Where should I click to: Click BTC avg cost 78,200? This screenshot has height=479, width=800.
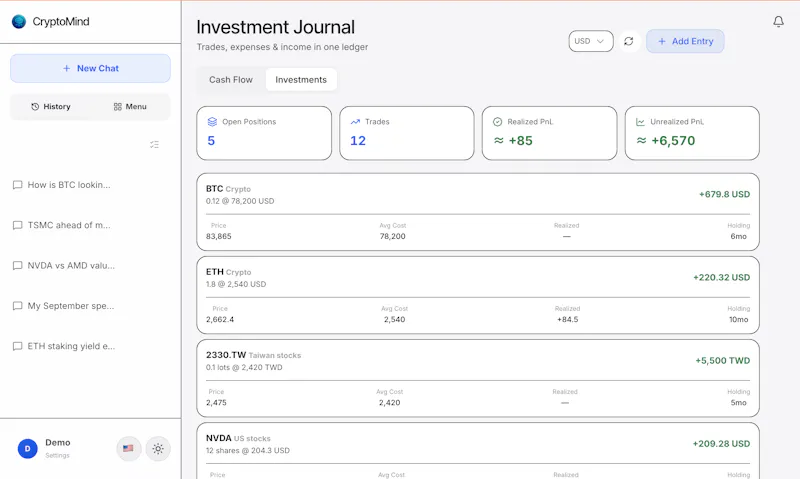click(392, 236)
